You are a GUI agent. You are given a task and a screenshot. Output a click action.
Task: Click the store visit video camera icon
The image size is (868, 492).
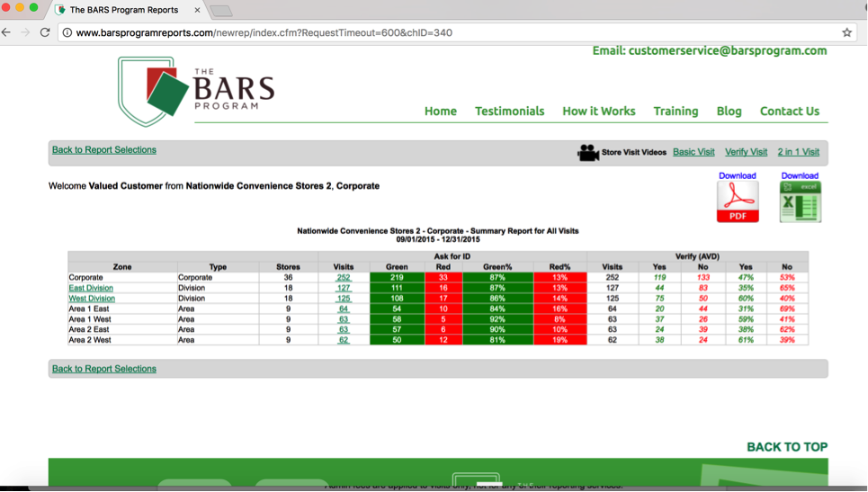588,152
